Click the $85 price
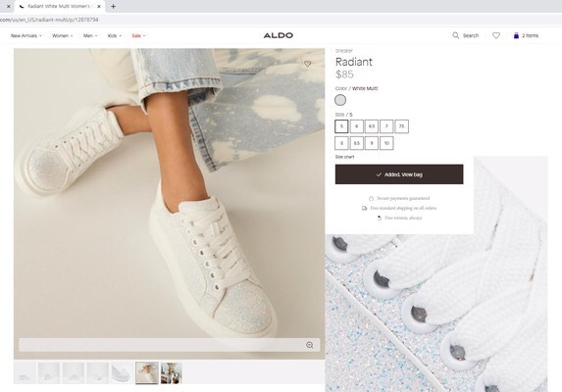This screenshot has width=562, height=392. click(x=344, y=74)
